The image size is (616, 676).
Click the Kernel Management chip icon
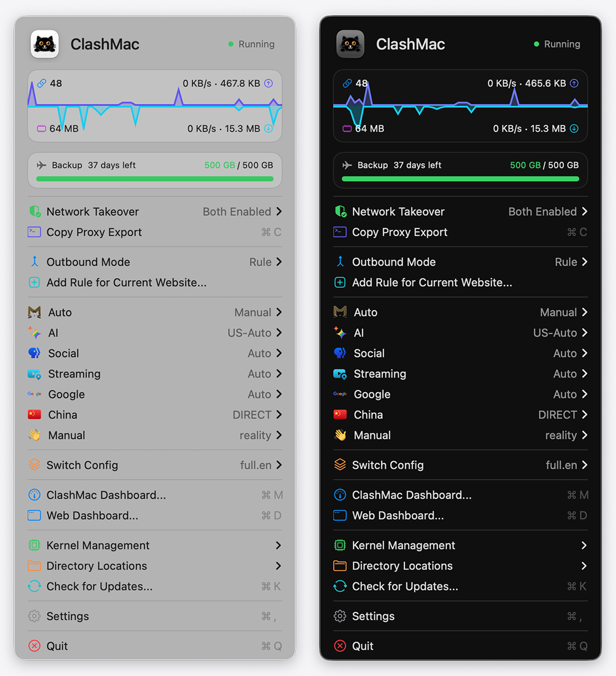(34, 545)
